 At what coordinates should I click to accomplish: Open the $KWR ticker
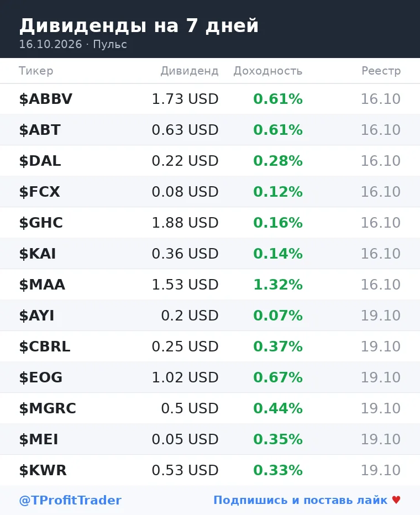pos(43,470)
